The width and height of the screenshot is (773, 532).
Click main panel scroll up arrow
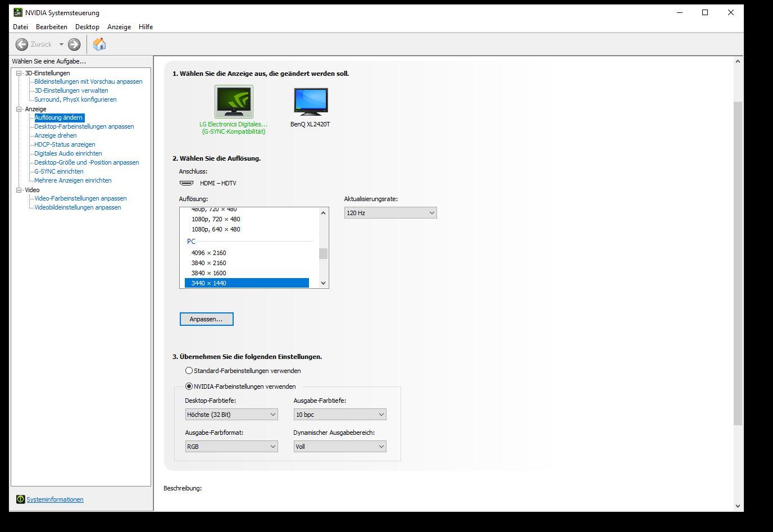click(x=738, y=61)
